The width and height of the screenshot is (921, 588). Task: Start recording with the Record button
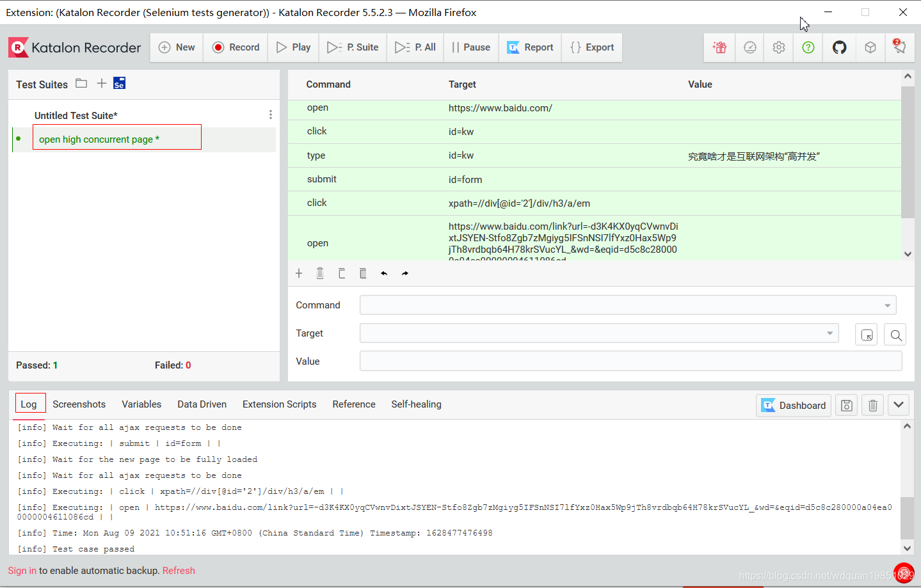(x=236, y=47)
